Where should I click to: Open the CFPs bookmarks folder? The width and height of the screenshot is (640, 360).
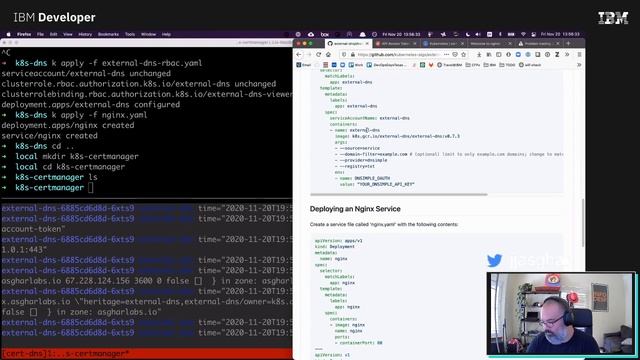pyautogui.click(x=473, y=65)
